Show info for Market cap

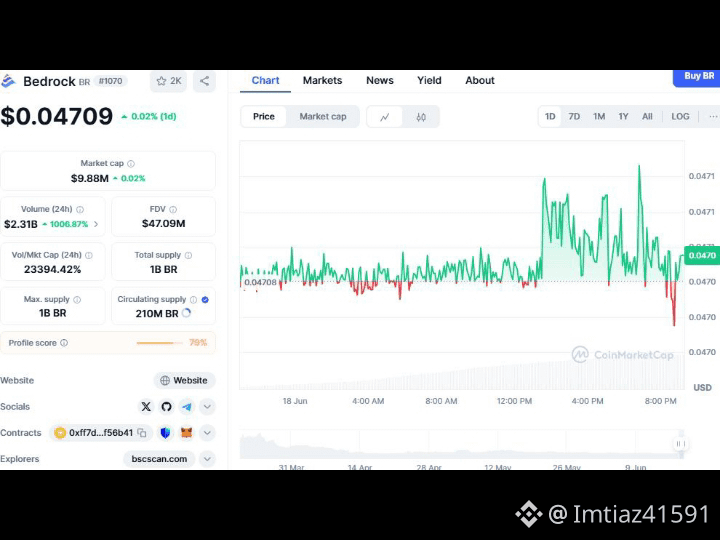point(131,163)
